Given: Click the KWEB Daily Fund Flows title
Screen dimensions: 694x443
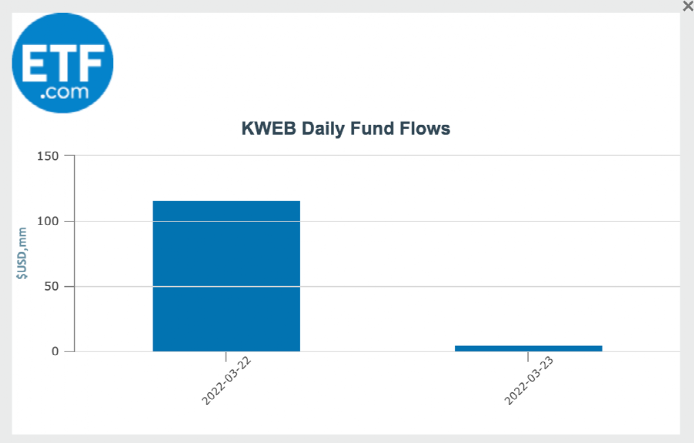Looking at the screenshot, I should (346, 129).
